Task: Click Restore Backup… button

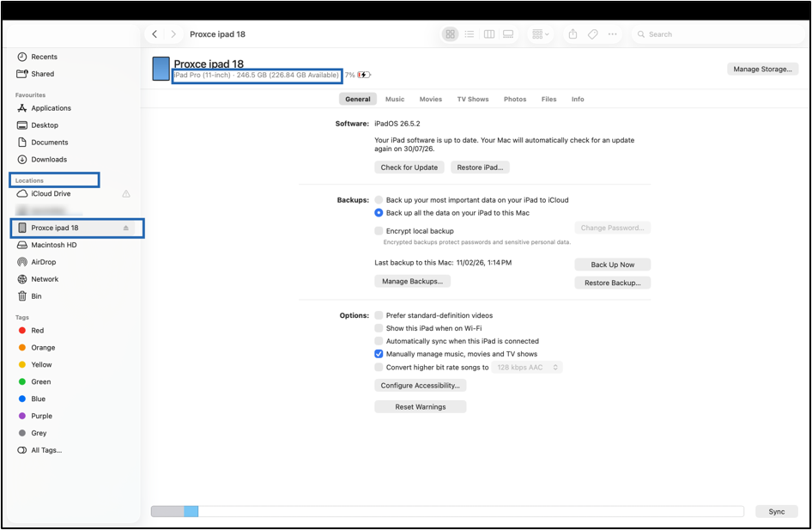Action: click(x=613, y=283)
